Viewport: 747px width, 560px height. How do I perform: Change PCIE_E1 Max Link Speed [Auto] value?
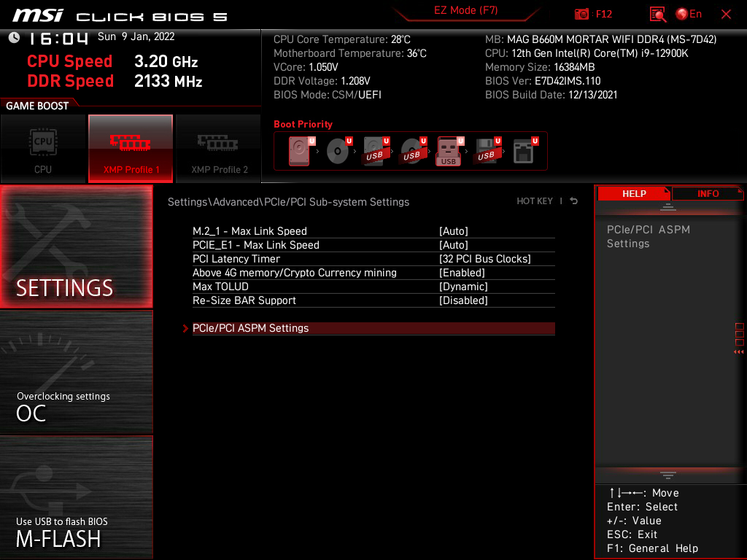[454, 245]
